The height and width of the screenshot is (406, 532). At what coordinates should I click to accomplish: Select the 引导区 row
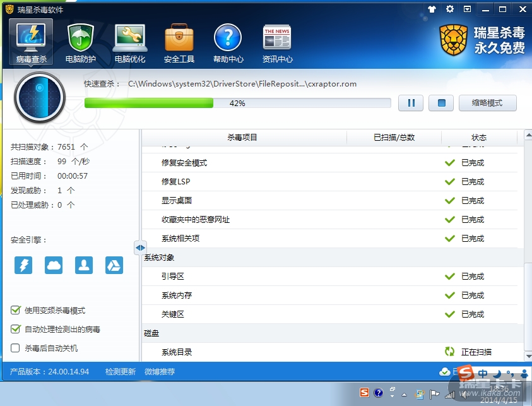click(x=329, y=277)
